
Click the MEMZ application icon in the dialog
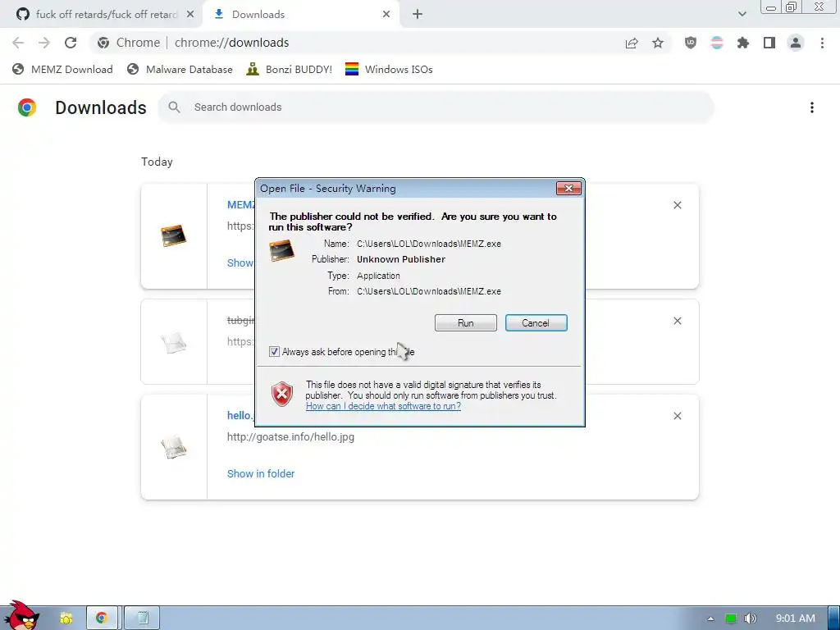coord(282,251)
